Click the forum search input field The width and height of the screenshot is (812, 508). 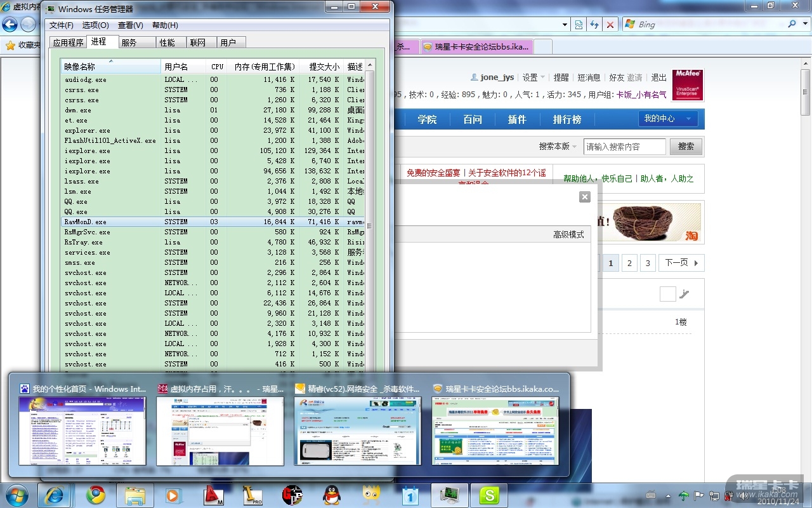[x=624, y=147]
